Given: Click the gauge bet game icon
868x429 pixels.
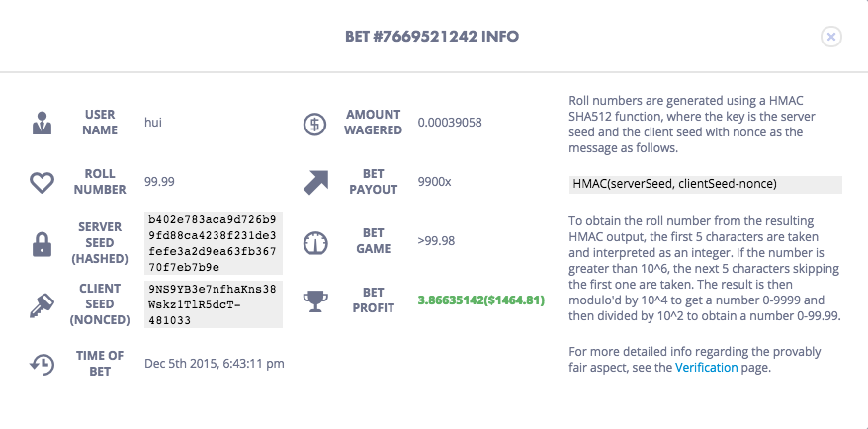Looking at the screenshot, I should (315, 242).
